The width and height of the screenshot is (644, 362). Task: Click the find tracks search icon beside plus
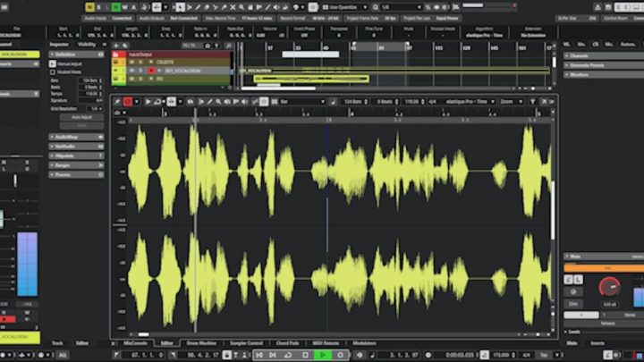125,46
